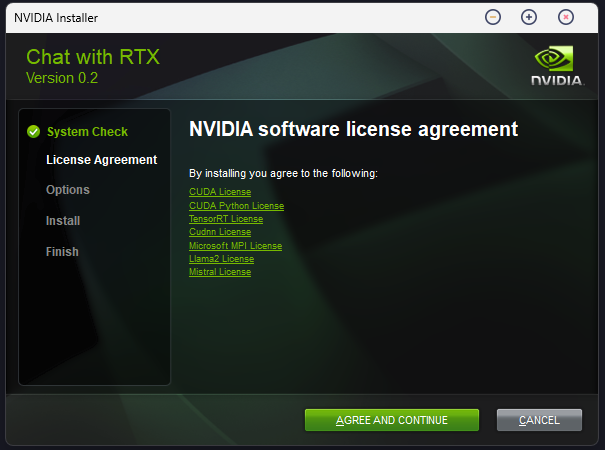Click the green System Check checkmark icon
This screenshot has height=450, width=605.
34,132
